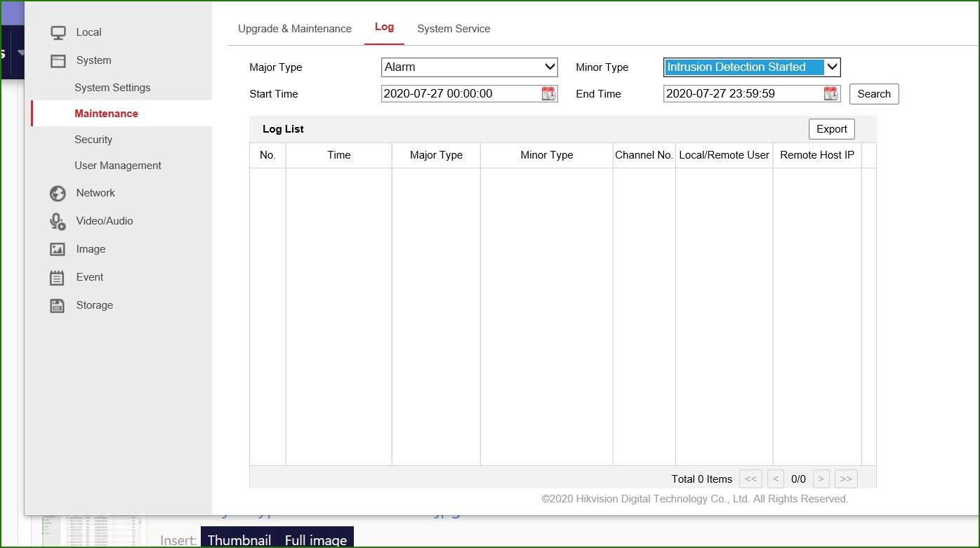The width and height of the screenshot is (980, 548).
Task: Click the System window icon in sidebar
Action: tap(58, 61)
